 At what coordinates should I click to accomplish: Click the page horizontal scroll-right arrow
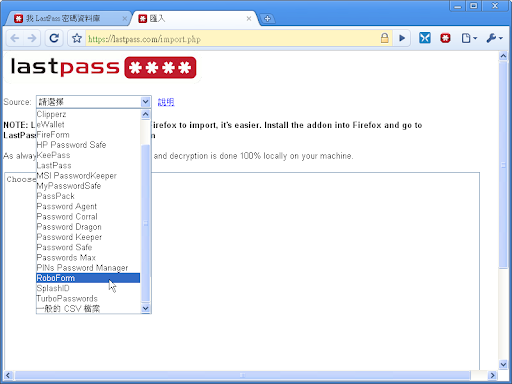point(492,376)
